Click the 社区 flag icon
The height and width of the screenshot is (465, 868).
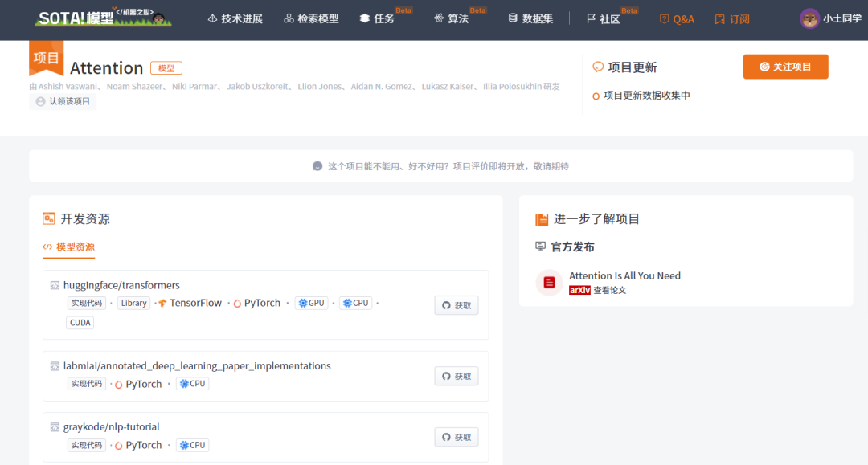tap(591, 18)
